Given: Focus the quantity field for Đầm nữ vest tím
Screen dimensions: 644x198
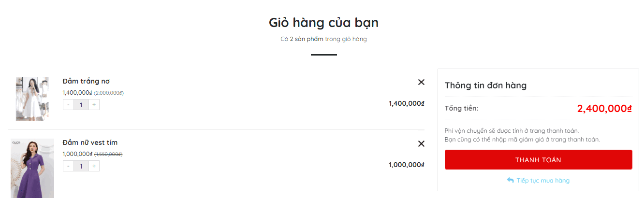Looking at the screenshot, I should pos(81,166).
